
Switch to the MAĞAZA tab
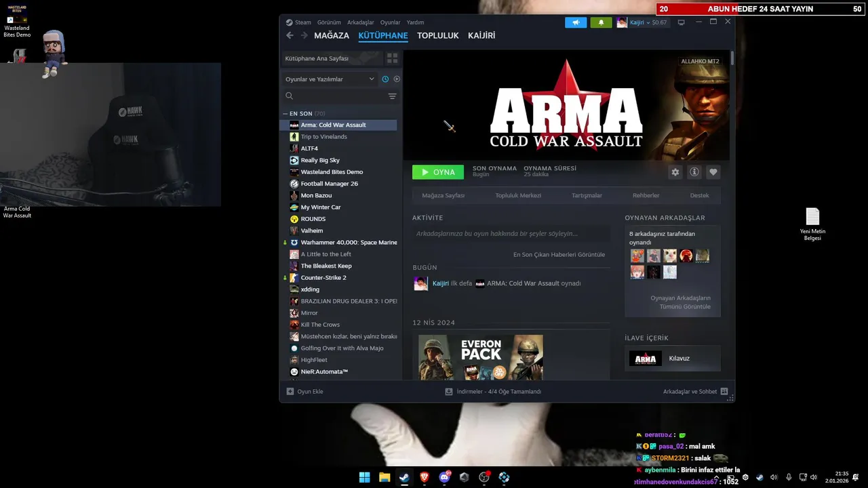coord(332,35)
